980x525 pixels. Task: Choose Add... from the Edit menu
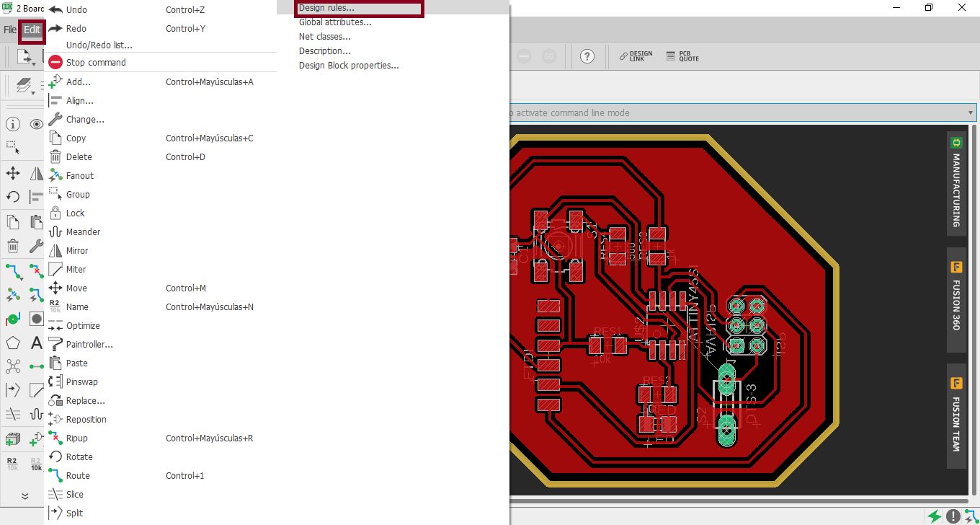pos(161,82)
